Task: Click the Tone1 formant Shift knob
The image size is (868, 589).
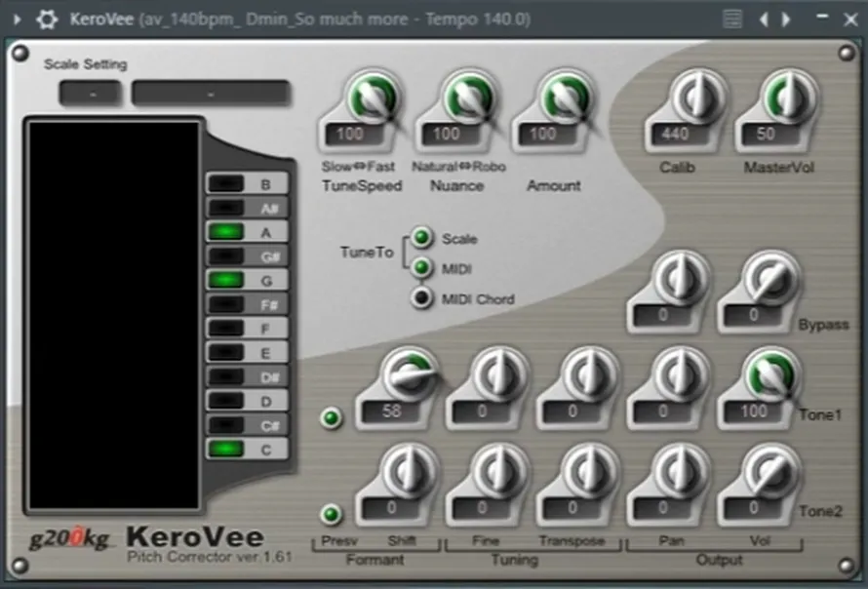Action: (x=409, y=375)
